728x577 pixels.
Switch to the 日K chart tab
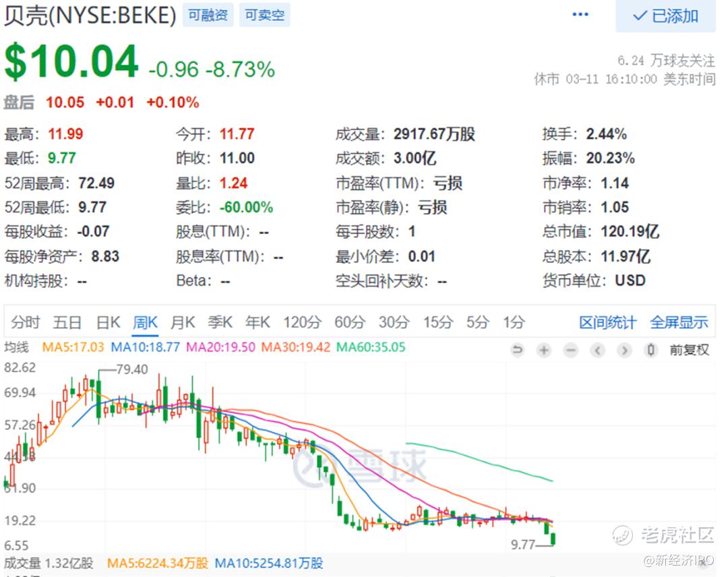click(108, 322)
